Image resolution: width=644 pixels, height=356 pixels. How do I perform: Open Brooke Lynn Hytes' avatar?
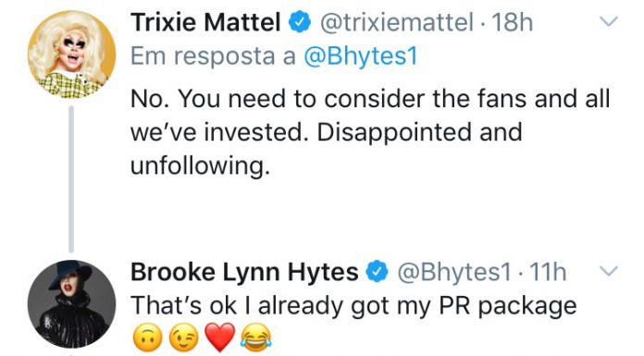pyautogui.click(x=72, y=304)
